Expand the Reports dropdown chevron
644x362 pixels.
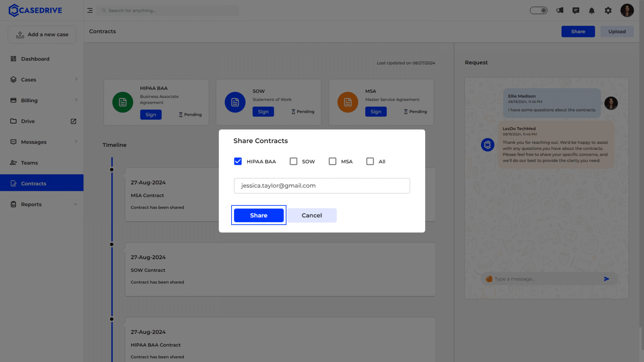(x=76, y=204)
